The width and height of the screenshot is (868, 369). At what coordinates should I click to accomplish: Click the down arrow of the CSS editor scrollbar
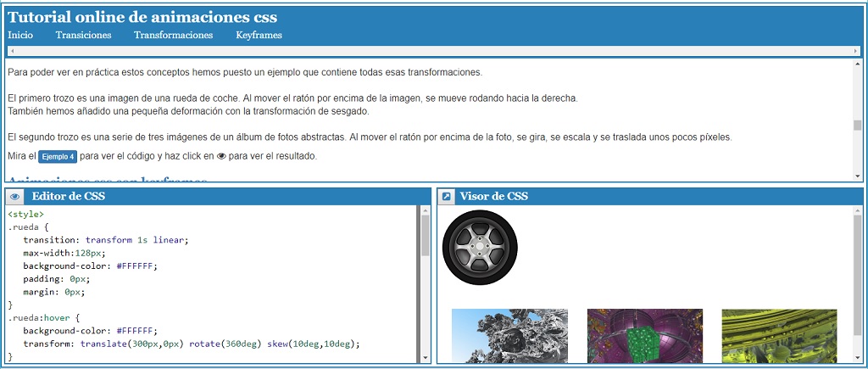tap(426, 358)
